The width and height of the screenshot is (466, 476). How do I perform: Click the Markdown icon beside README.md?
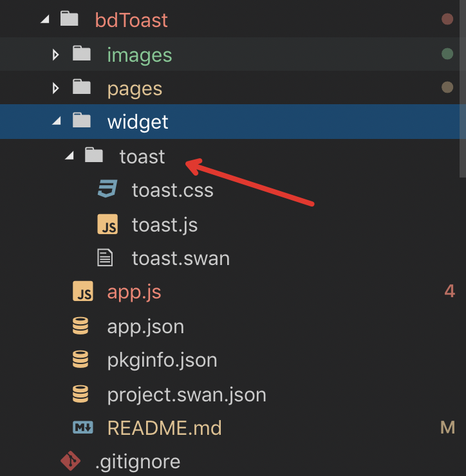pyautogui.click(x=82, y=428)
